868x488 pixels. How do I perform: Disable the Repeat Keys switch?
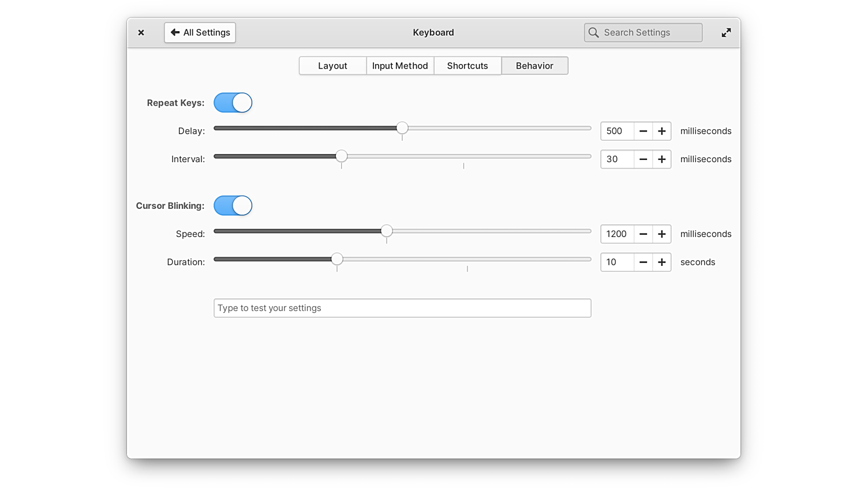pyautogui.click(x=233, y=103)
